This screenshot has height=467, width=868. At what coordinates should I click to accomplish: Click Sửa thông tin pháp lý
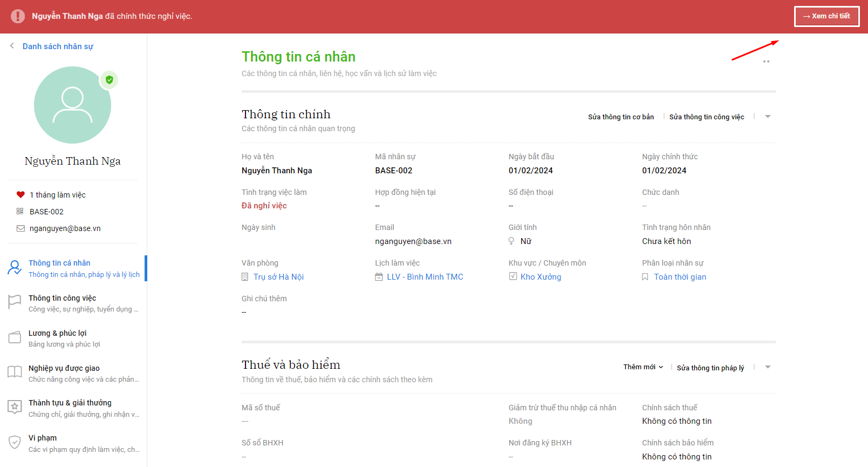tap(710, 368)
